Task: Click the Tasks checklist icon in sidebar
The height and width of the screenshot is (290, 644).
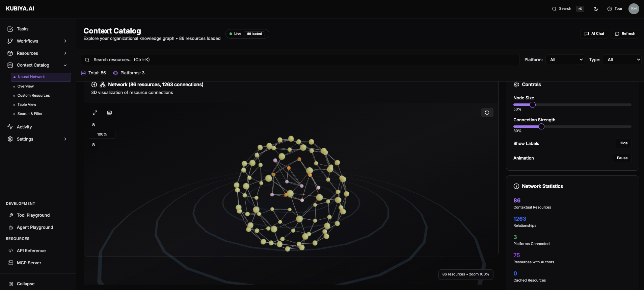Action: click(10, 29)
